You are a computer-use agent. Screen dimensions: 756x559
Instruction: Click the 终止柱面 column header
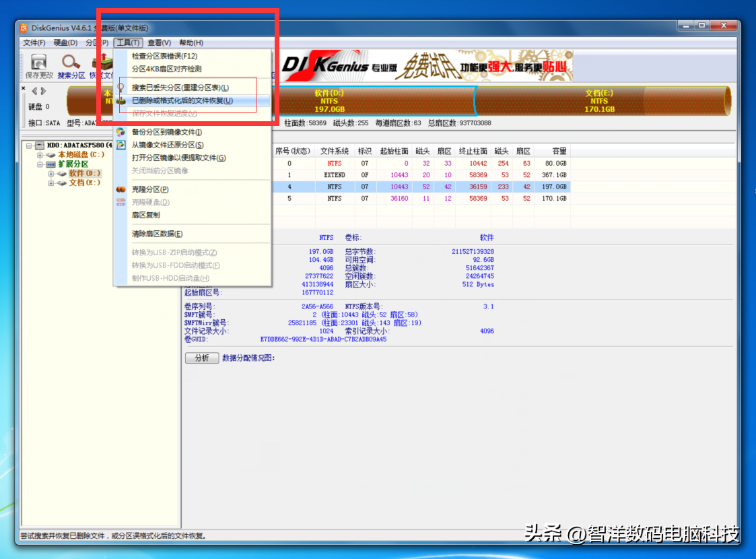[x=473, y=152]
